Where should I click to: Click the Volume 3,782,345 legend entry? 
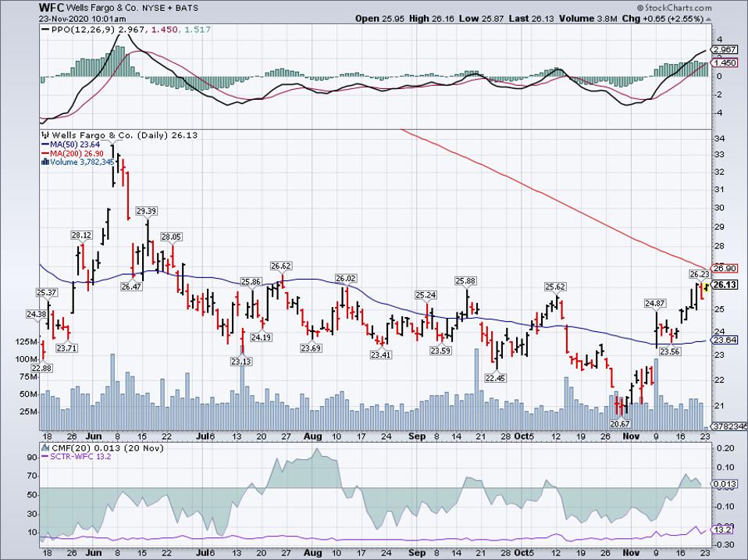82,162
